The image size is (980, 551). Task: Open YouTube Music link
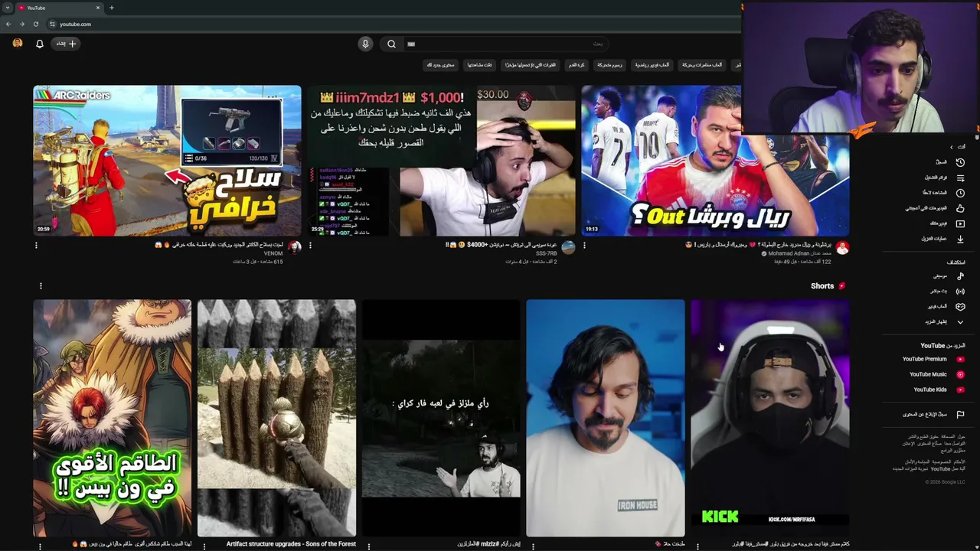tap(936, 374)
